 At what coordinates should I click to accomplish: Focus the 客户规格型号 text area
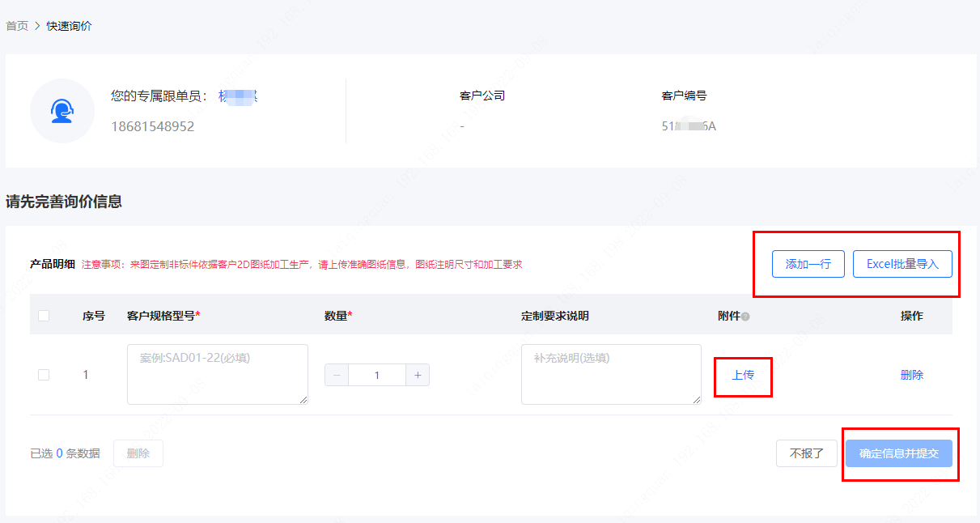[x=217, y=374]
